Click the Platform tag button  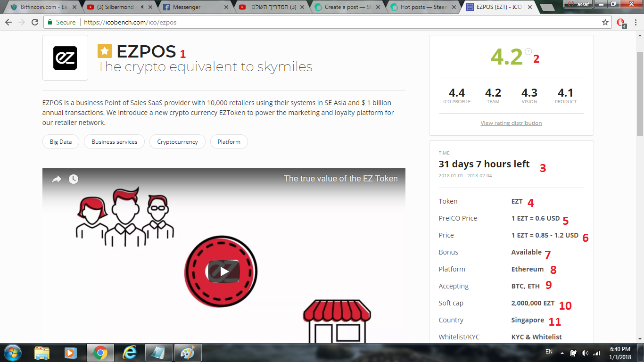point(229,141)
